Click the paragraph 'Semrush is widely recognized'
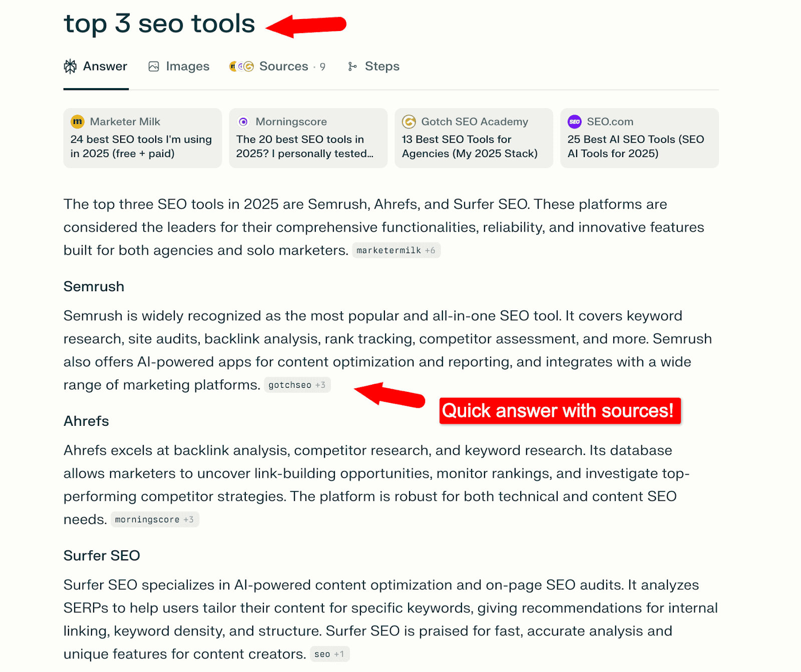 [x=387, y=350]
